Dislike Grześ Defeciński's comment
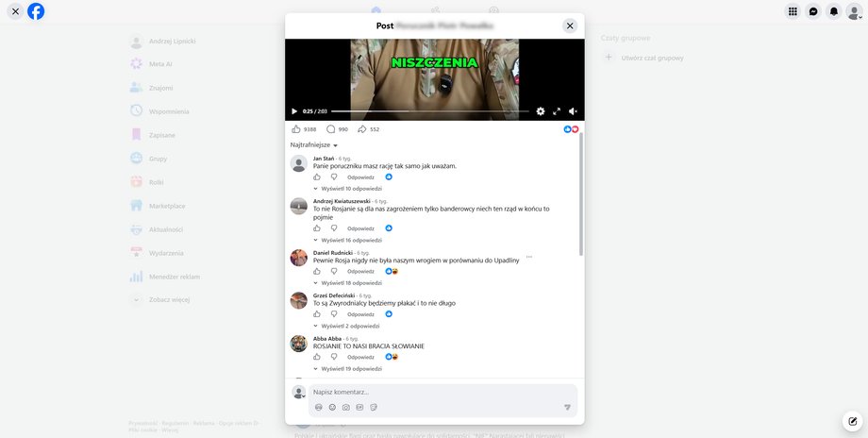 coord(334,314)
